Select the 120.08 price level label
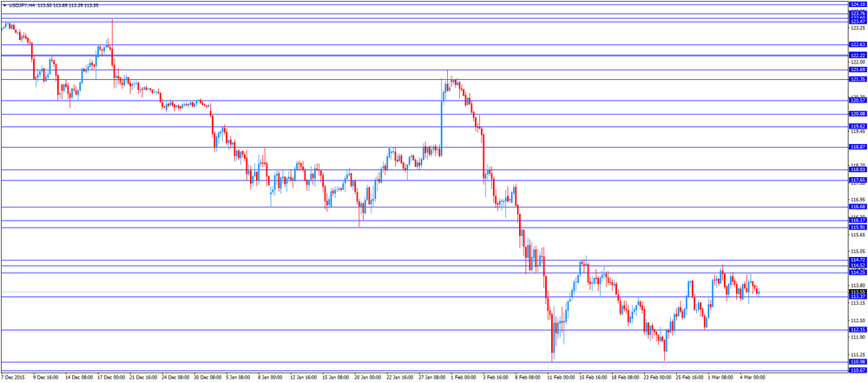Image resolution: width=868 pixels, height=383 pixels. click(x=858, y=114)
